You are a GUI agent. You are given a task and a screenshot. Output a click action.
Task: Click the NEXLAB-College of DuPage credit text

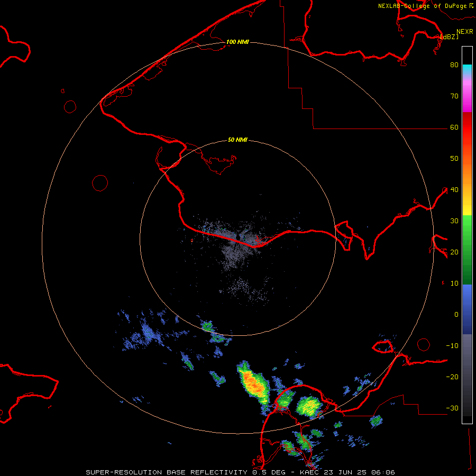(422, 6)
